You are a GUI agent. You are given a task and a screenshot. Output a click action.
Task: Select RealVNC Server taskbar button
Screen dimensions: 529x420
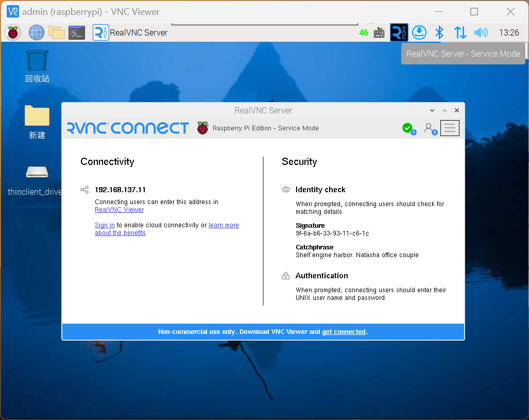[x=130, y=33]
